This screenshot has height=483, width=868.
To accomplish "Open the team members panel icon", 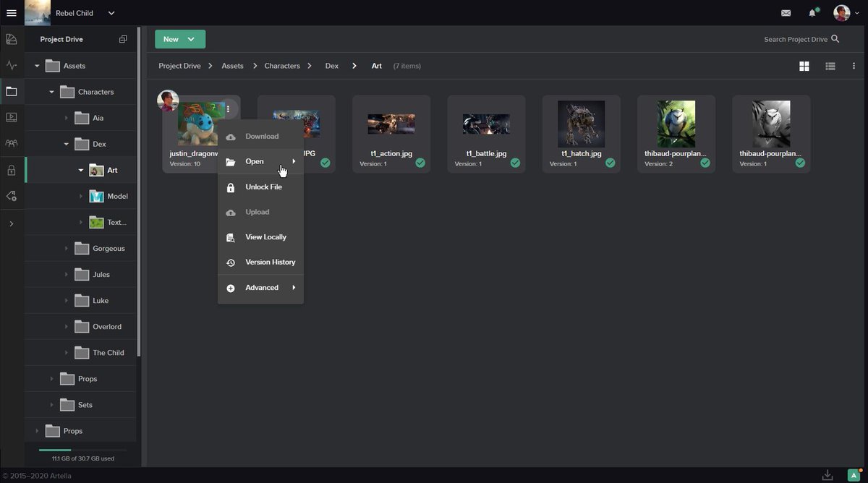I will tap(12, 143).
